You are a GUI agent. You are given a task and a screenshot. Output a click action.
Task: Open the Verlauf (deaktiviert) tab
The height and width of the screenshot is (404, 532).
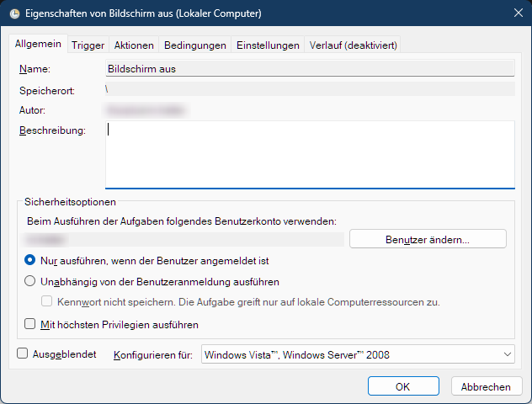(x=353, y=45)
